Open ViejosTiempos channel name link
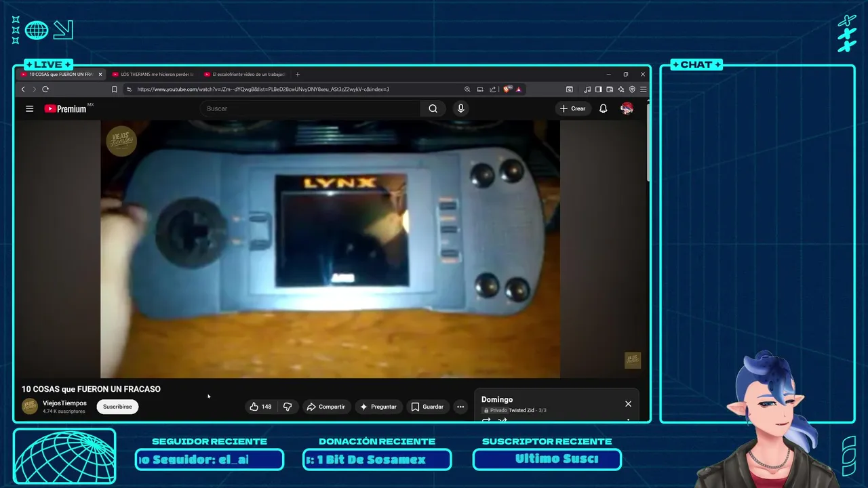Image resolution: width=868 pixels, height=488 pixels. tap(64, 403)
